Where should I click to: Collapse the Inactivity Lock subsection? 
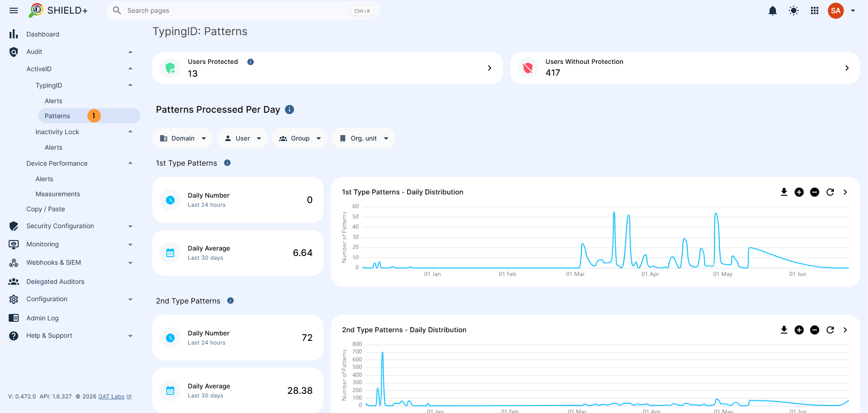pyautogui.click(x=130, y=131)
